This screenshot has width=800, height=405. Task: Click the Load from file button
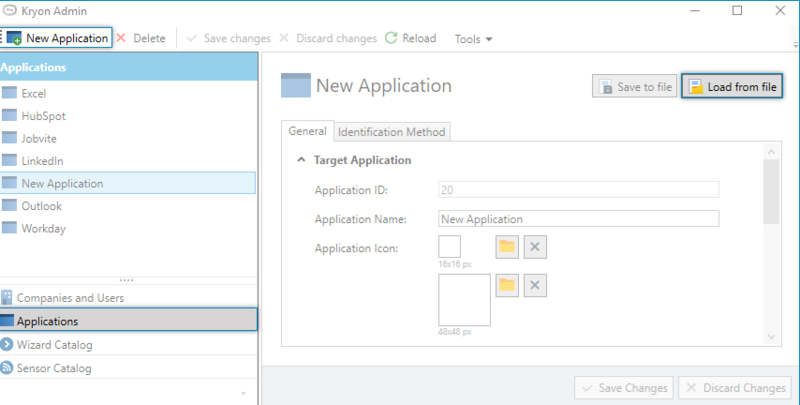point(732,87)
